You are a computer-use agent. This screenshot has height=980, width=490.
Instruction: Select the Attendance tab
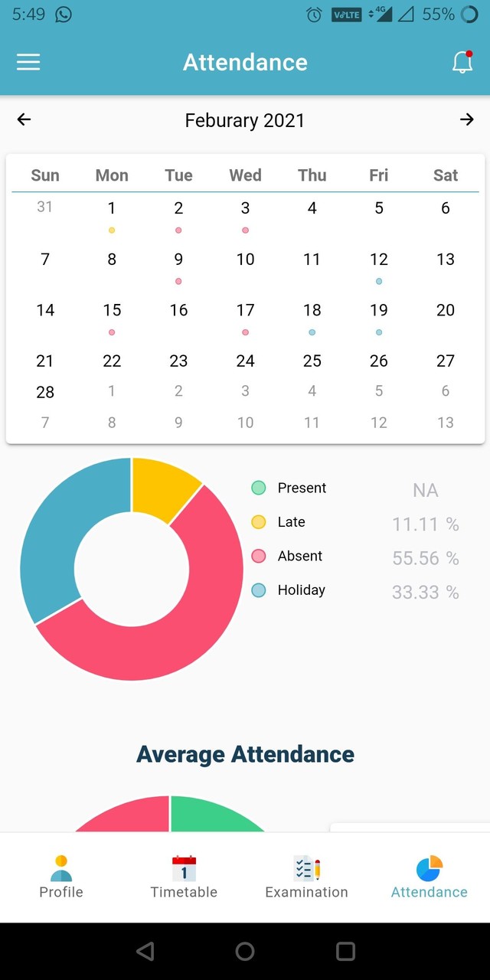(429, 877)
